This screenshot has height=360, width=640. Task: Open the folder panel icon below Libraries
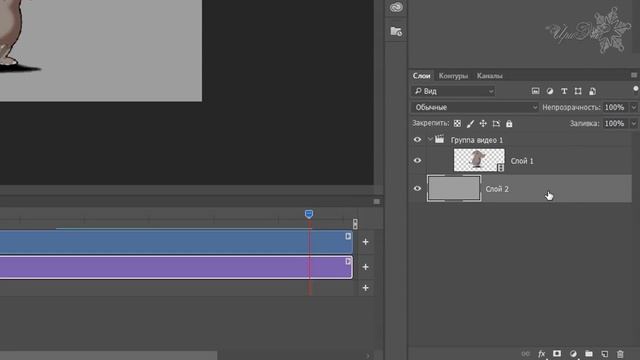(396, 31)
